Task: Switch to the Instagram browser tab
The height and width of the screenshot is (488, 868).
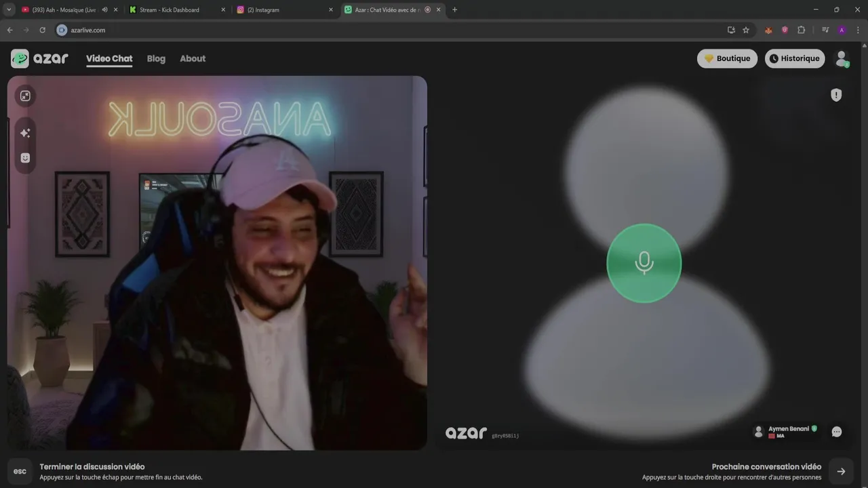Action: pyautogui.click(x=283, y=9)
